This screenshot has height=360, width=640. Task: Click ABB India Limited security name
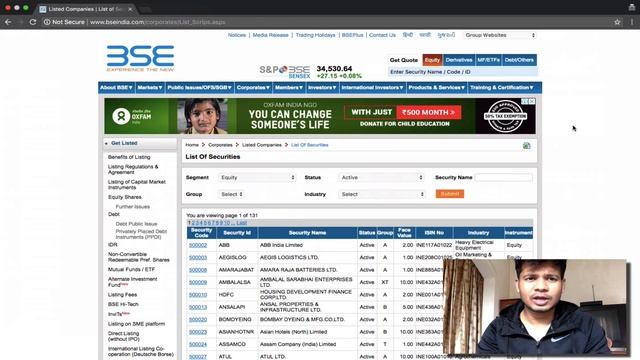point(281,245)
